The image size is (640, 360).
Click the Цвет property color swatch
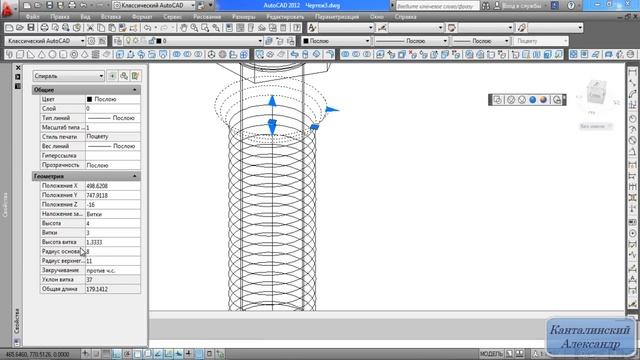click(x=89, y=99)
